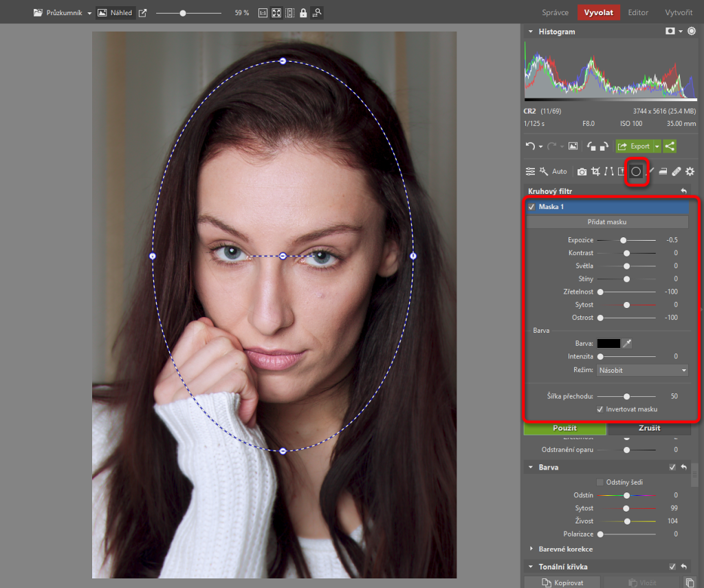The width and height of the screenshot is (704, 588).
Task: Click the Expozice slider handle
Action: click(x=623, y=240)
